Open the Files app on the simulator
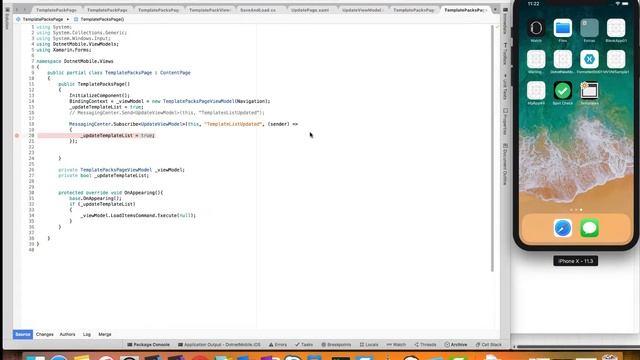Screen dimensions: 640x360 [x=562, y=29]
